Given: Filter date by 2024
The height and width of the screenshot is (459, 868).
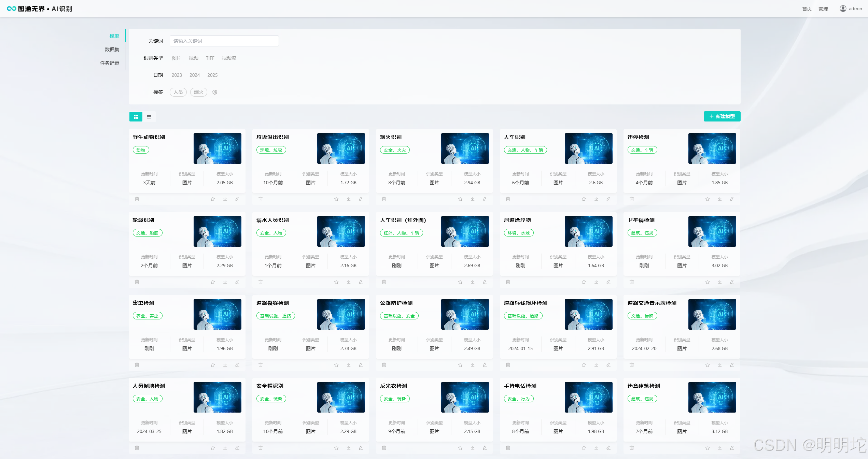Looking at the screenshot, I should 195,75.
